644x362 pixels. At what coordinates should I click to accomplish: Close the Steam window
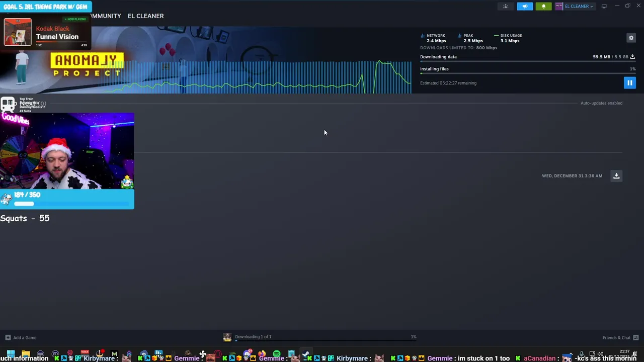[637, 6]
